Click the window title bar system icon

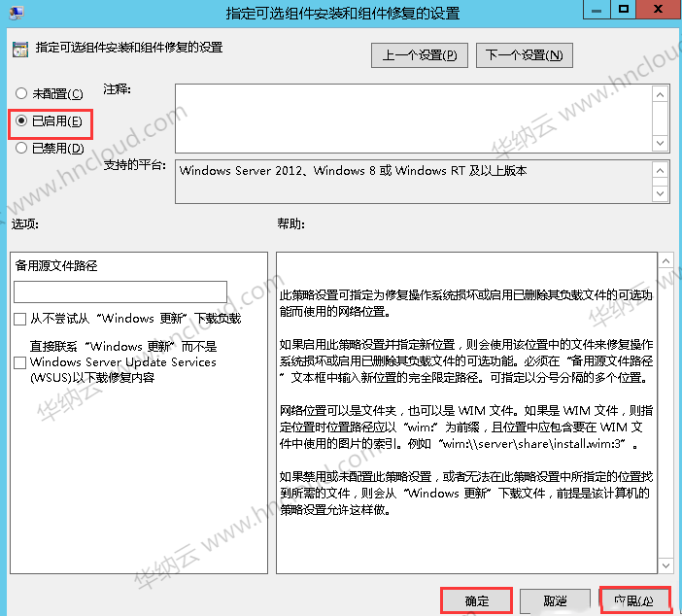click(17, 13)
